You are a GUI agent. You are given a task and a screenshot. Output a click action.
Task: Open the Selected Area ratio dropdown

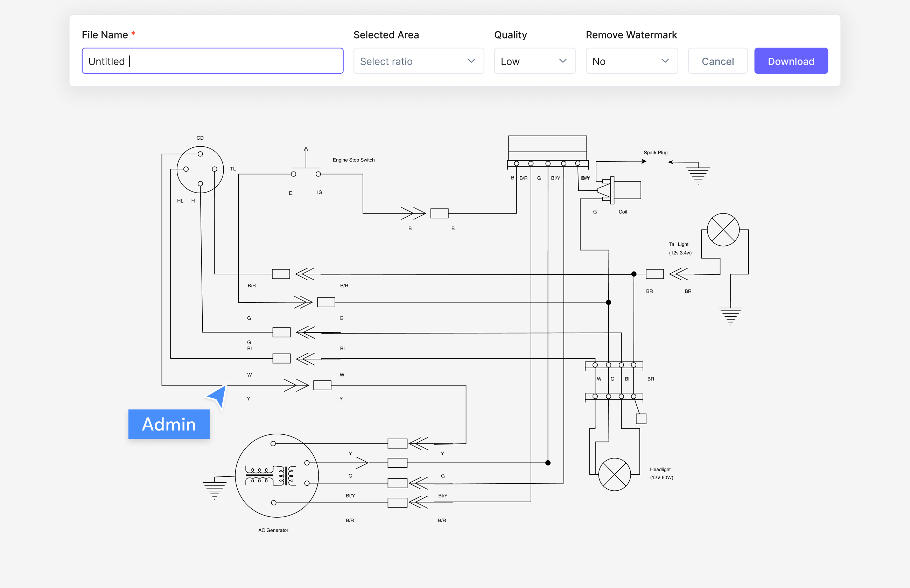pyautogui.click(x=419, y=61)
